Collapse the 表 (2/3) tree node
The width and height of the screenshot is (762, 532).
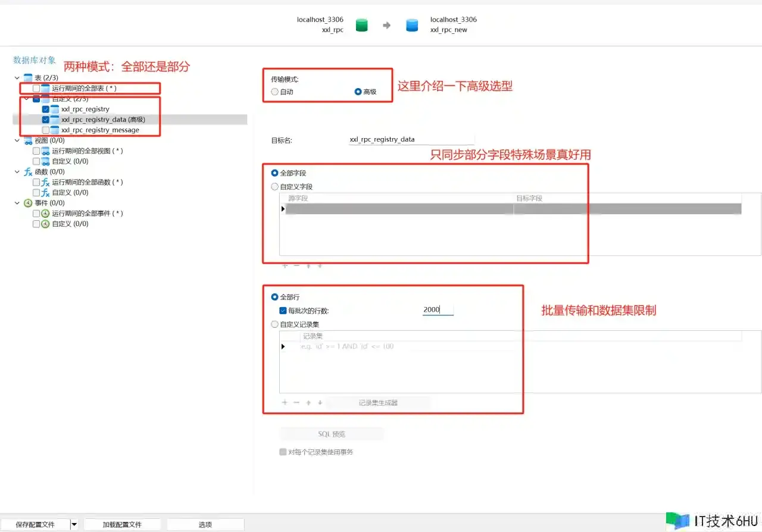(17, 78)
